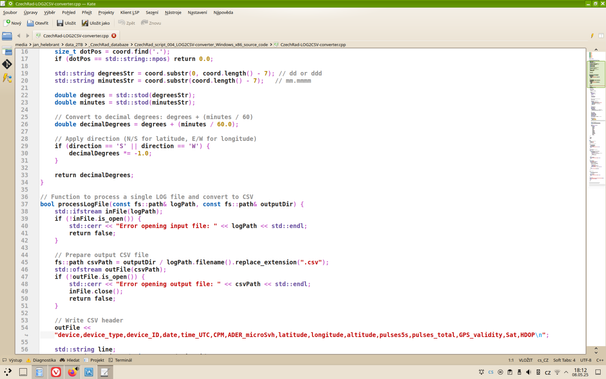Open the Soubor menu
Viewport: 606px width, 379px height.
(10, 12)
